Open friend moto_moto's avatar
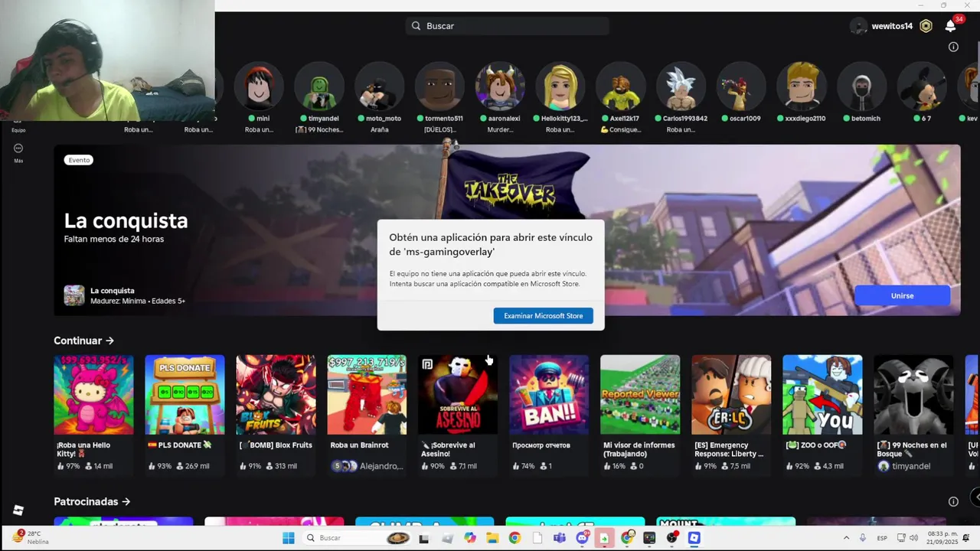980x551 pixels. pos(380,86)
